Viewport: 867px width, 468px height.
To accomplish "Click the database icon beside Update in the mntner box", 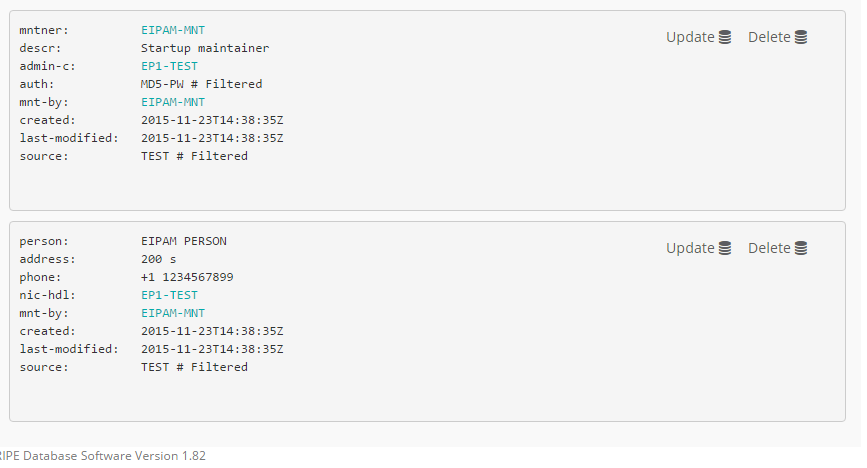I will pyautogui.click(x=725, y=37).
